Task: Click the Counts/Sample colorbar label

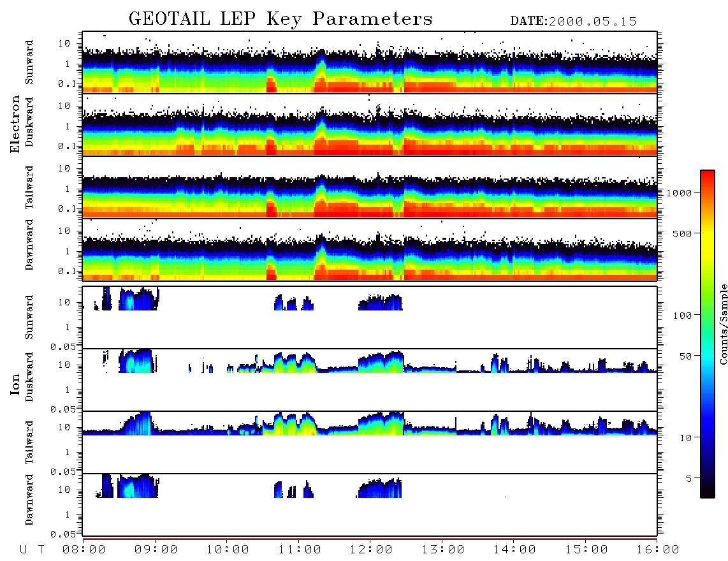Action: 723,324
